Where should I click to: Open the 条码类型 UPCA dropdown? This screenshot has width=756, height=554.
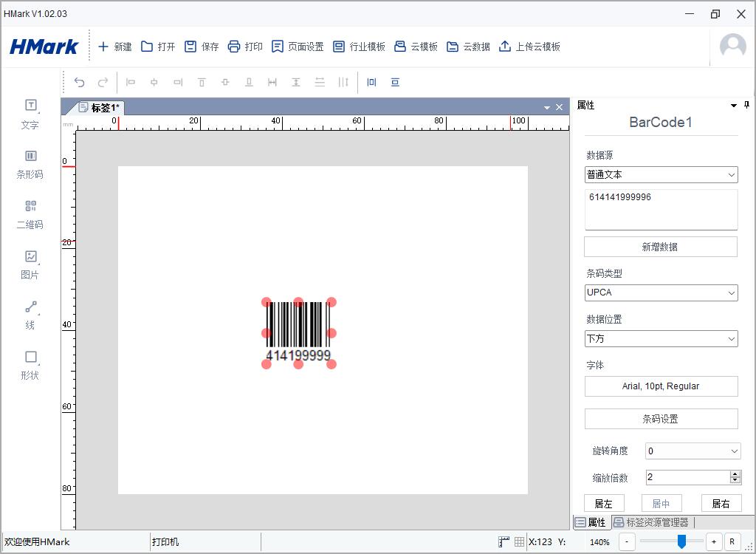click(x=661, y=293)
